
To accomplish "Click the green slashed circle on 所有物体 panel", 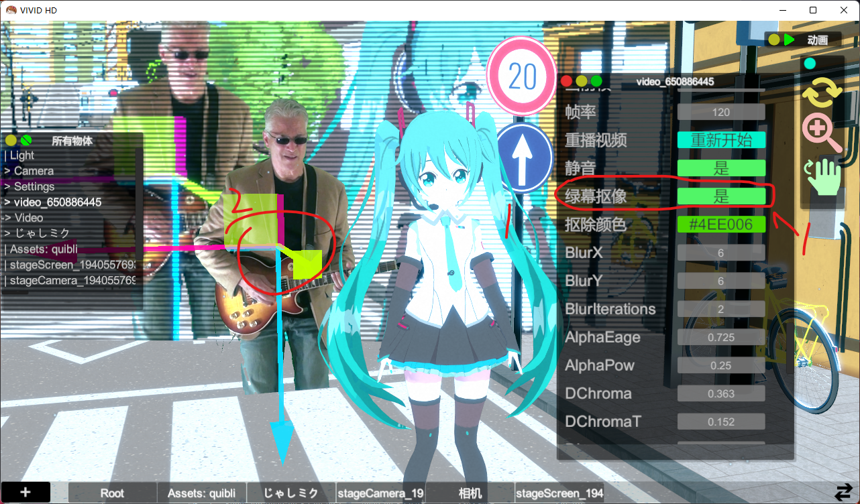I will click(x=26, y=141).
